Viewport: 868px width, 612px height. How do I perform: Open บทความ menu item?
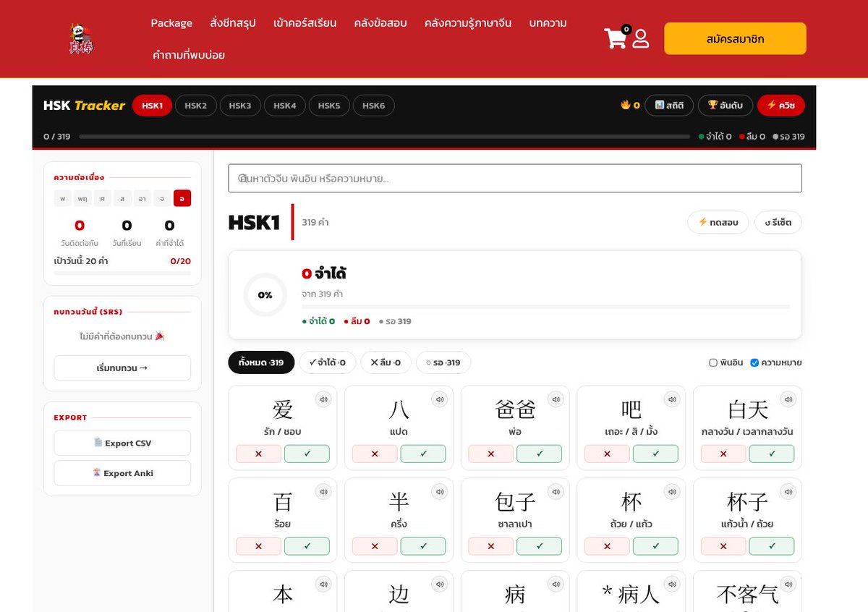[548, 23]
